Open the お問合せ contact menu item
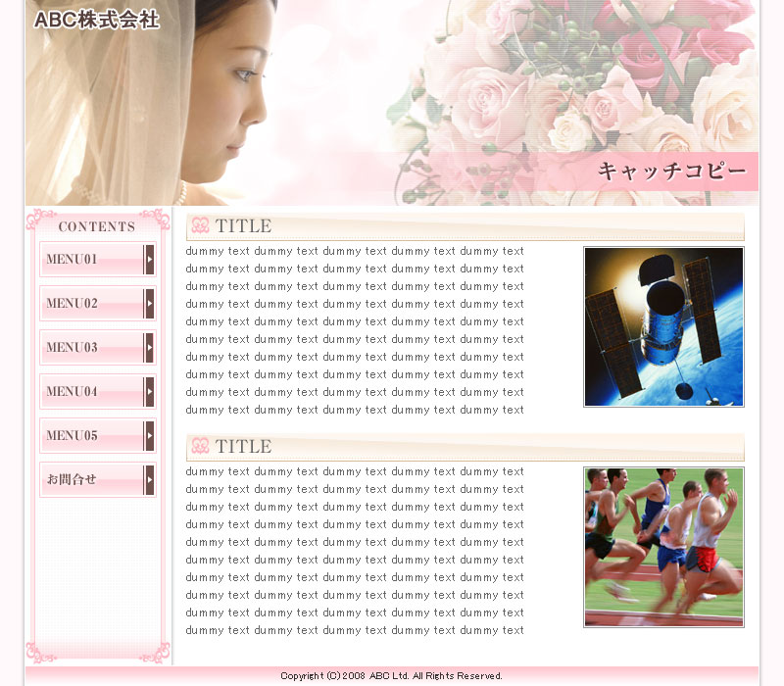784x686 pixels. pos(98,479)
